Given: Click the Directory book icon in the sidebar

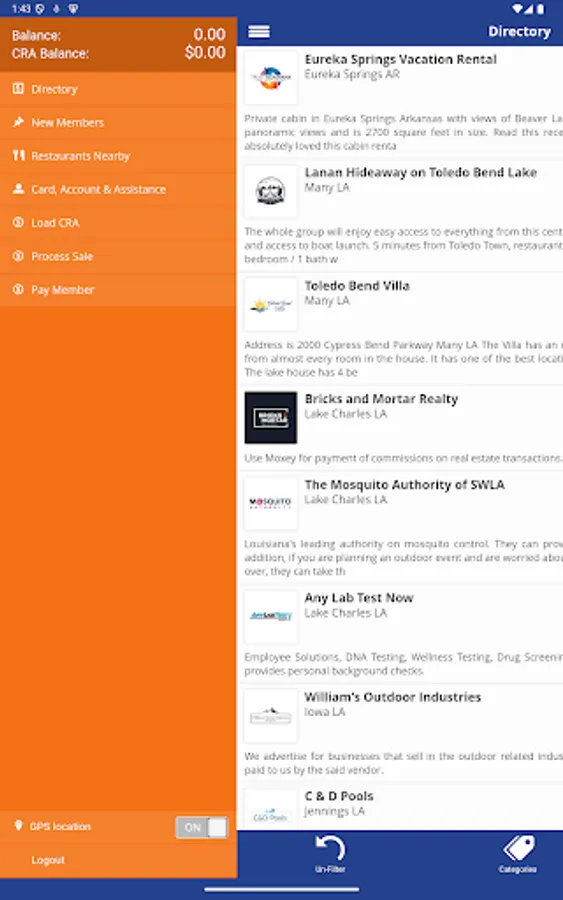Looking at the screenshot, I should click(x=18, y=88).
